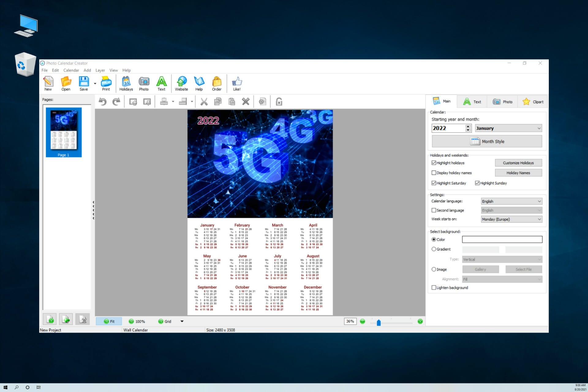
Task: Click the Month Style button
Action: pos(487,141)
